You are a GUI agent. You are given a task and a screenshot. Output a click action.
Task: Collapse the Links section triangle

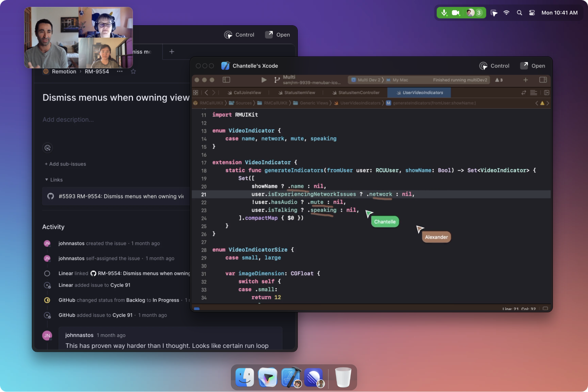click(46, 180)
